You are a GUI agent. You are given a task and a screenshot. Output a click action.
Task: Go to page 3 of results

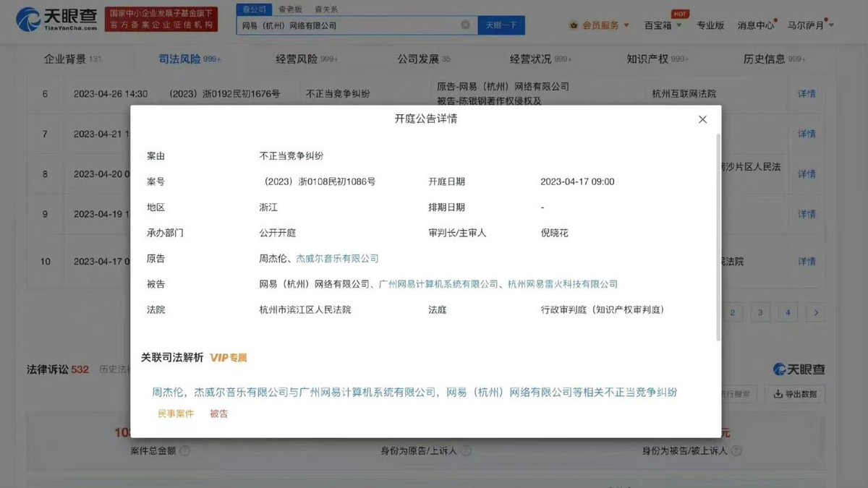pyautogui.click(x=759, y=312)
